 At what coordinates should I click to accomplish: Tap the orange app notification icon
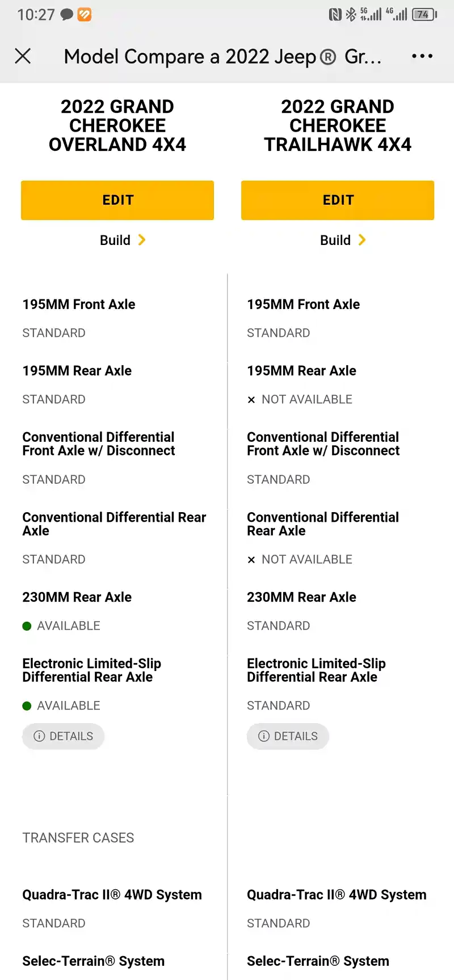click(84, 15)
